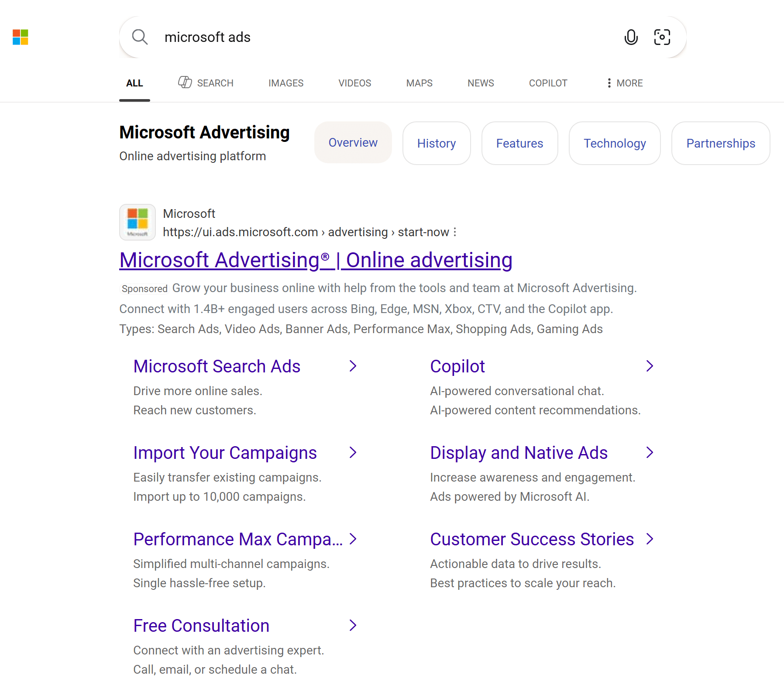Open the Display and Native Ads sitelink
The image size is (784, 692).
(519, 453)
